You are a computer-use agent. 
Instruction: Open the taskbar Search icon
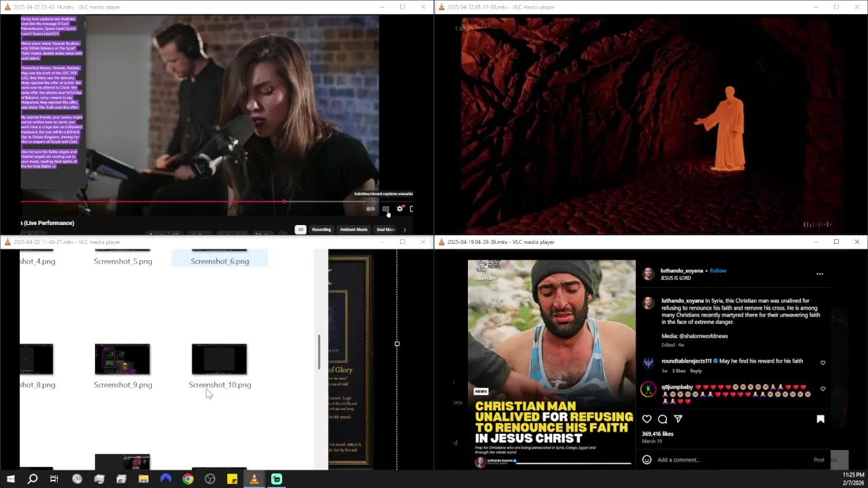pyautogui.click(x=32, y=479)
